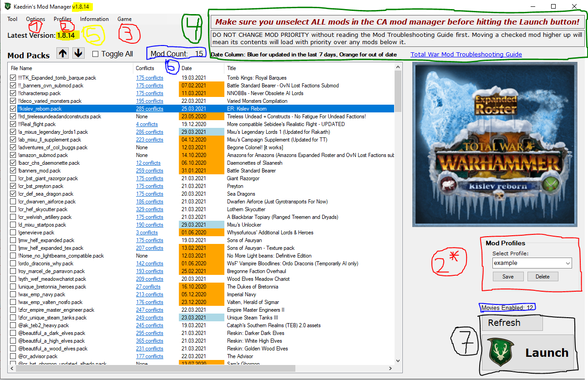Viewport: 588px width, 380px height.
Task: Select title 'Tomb Kings: Royal Barques'
Action: pos(257,78)
